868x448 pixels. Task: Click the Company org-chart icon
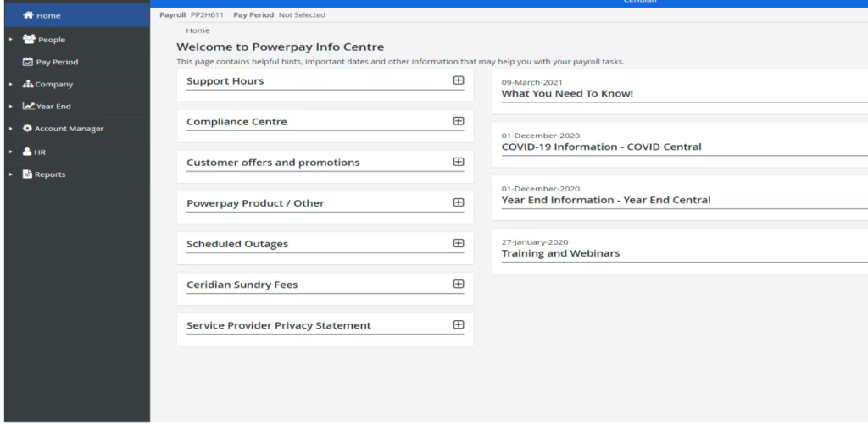pyautogui.click(x=28, y=84)
